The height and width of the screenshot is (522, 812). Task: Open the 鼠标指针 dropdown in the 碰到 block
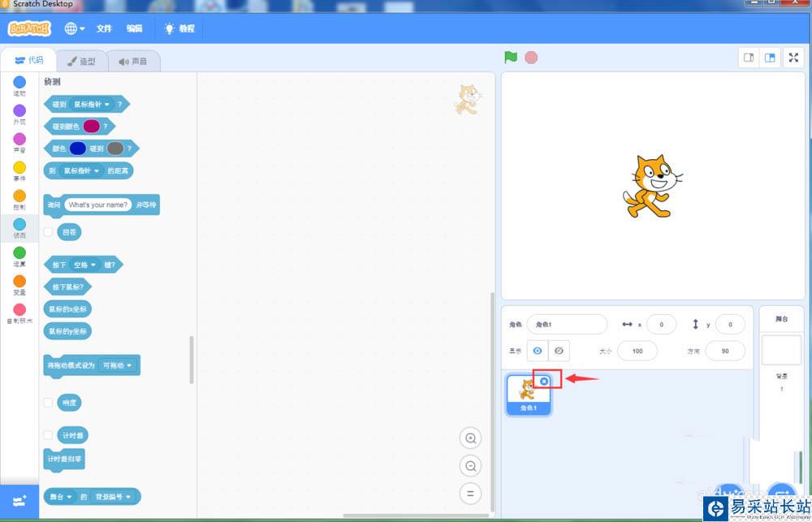point(92,104)
